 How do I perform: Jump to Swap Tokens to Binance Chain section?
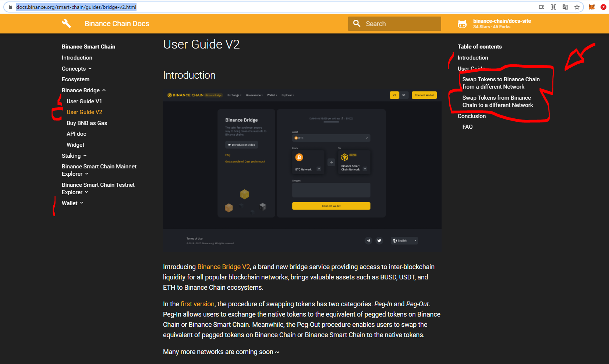pos(501,83)
